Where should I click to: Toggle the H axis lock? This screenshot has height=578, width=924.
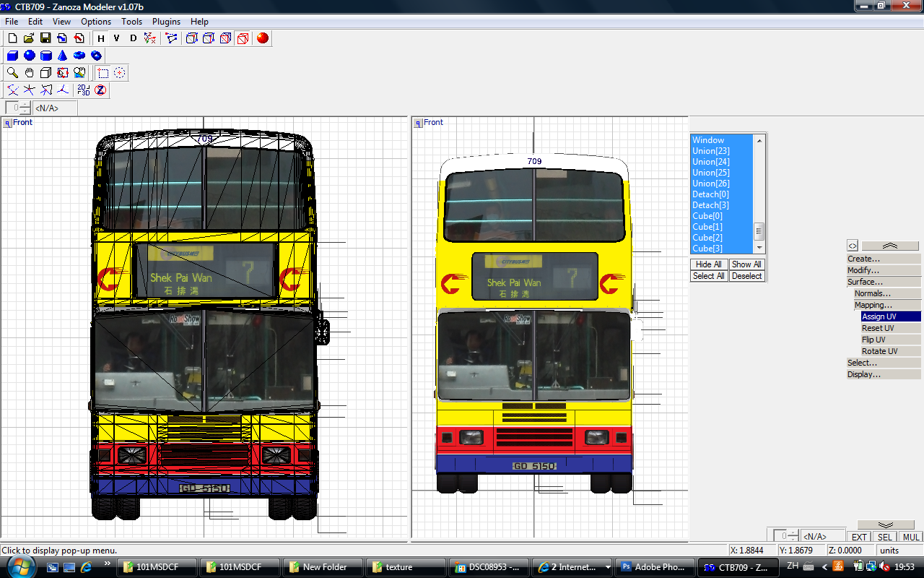(101, 38)
